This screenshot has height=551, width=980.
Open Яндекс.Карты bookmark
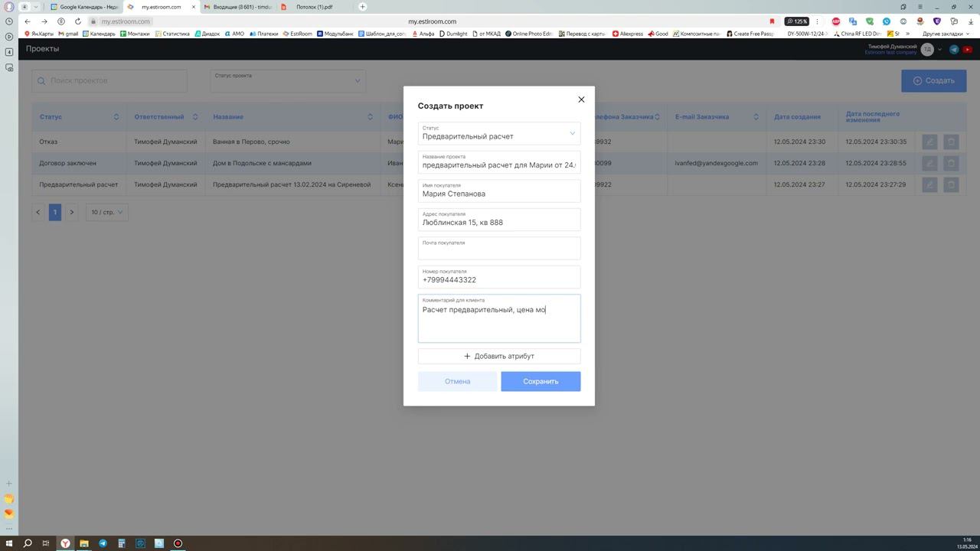tap(38, 34)
